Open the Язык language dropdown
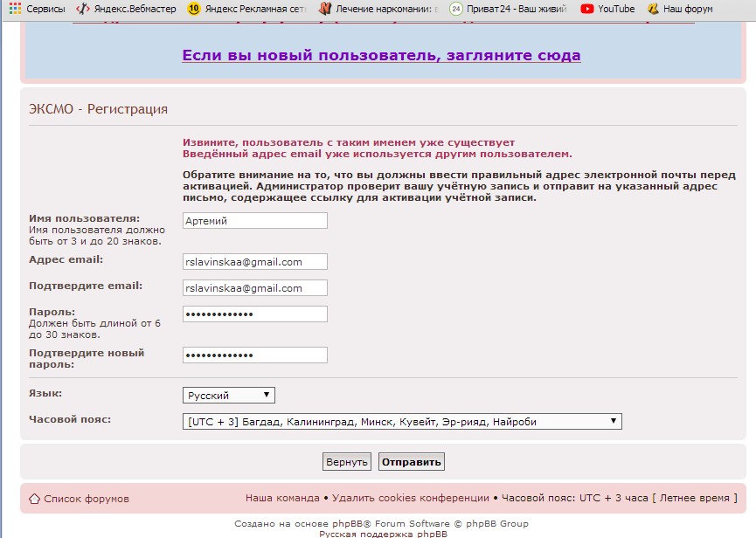Screen dimensions: 756x538 pos(227,395)
